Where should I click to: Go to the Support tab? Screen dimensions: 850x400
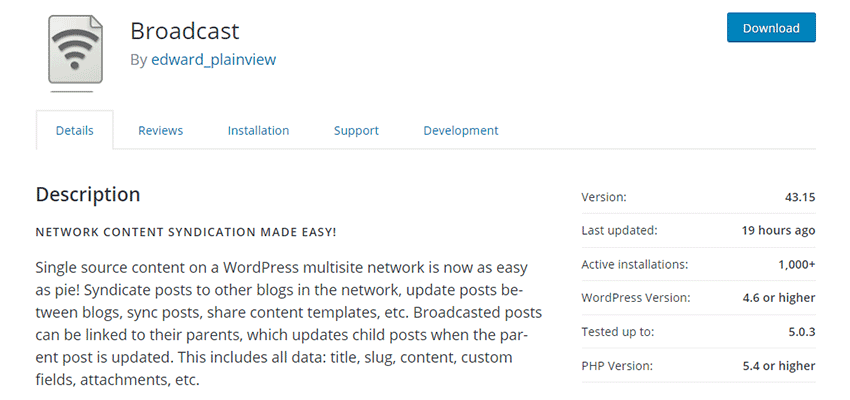(356, 130)
